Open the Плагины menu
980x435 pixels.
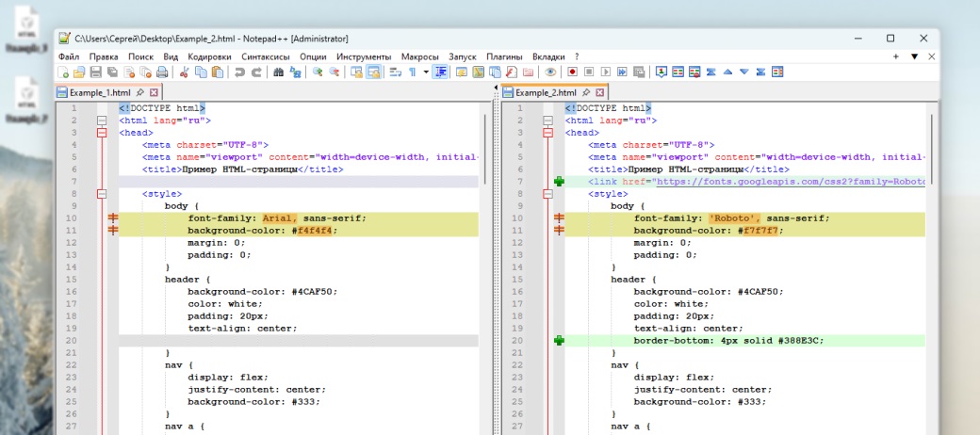click(x=505, y=56)
